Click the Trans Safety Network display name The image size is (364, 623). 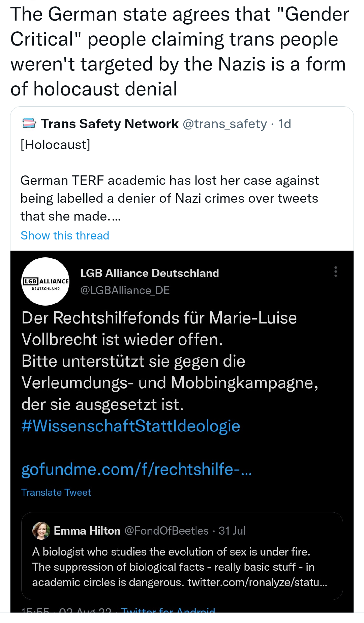110,124
